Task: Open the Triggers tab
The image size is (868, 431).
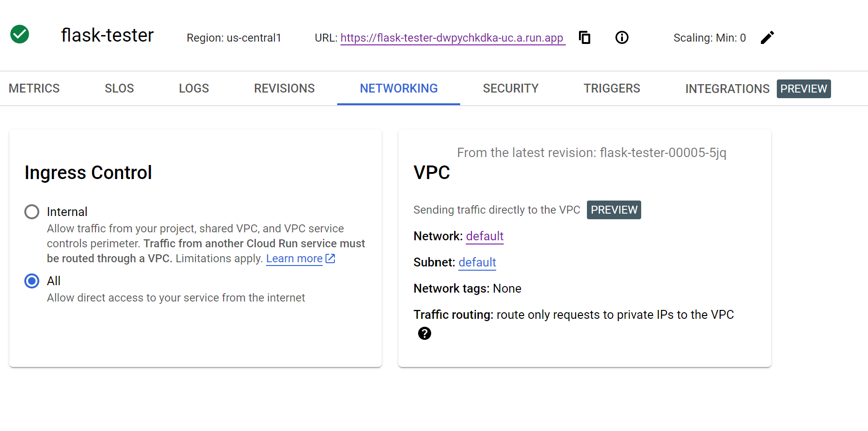Action: tap(612, 88)
